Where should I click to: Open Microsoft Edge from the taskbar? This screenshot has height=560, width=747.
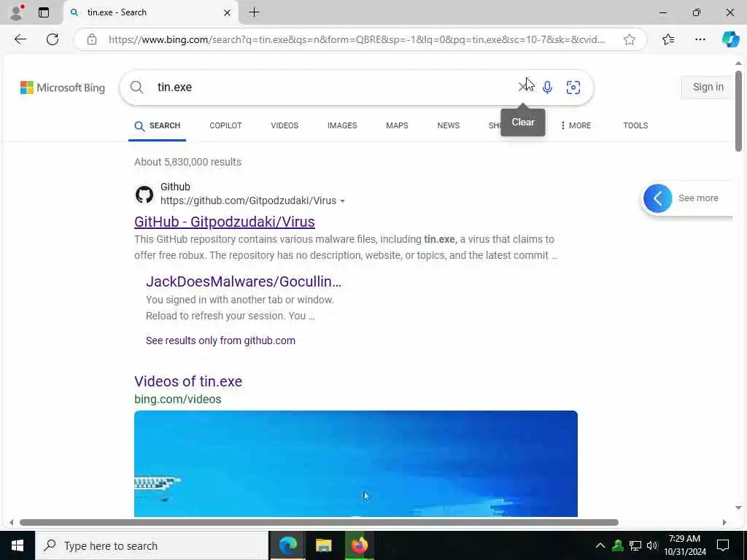pos(287,545)
